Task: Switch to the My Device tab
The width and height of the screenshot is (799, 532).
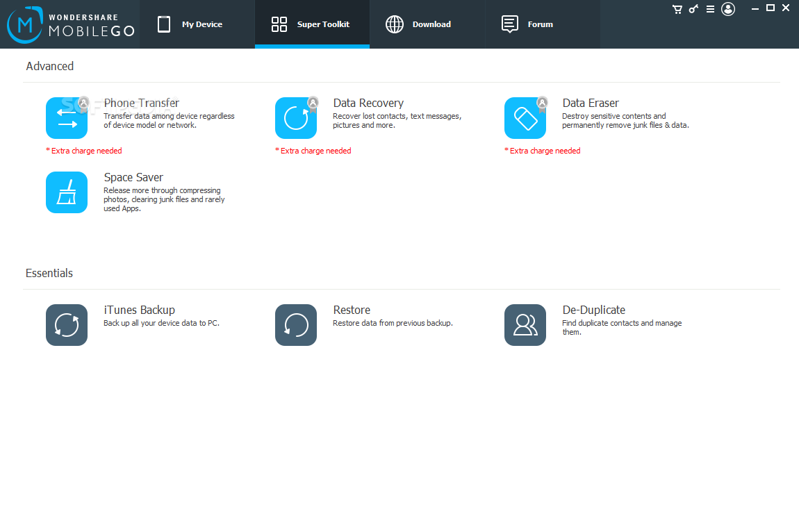Action: (x=197, y=24)
